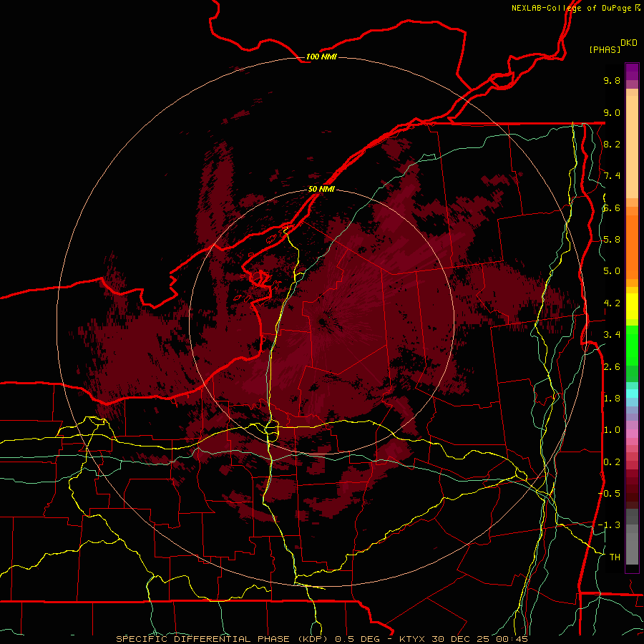Pick the gray segment at color bar bottom
Viewport: 644px width, 644px height.
click(632, 545)
